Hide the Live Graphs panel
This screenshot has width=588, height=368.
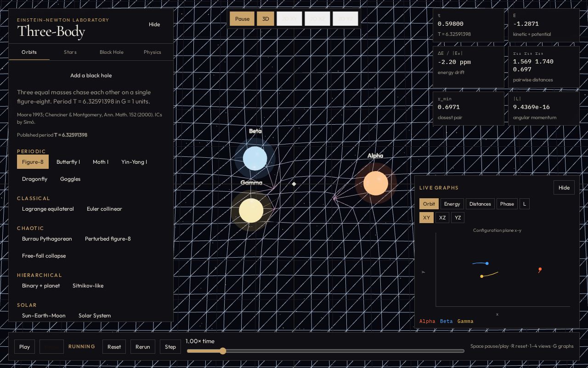(564, 188)
